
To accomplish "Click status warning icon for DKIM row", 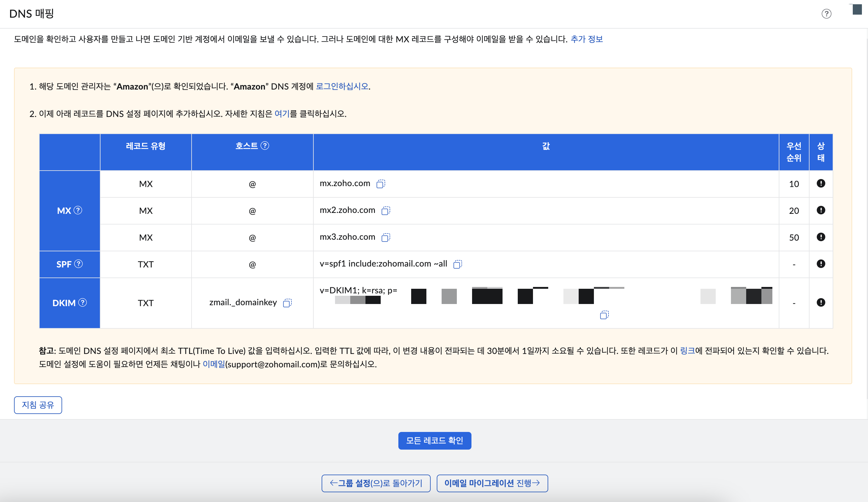I will click(821, 302).
